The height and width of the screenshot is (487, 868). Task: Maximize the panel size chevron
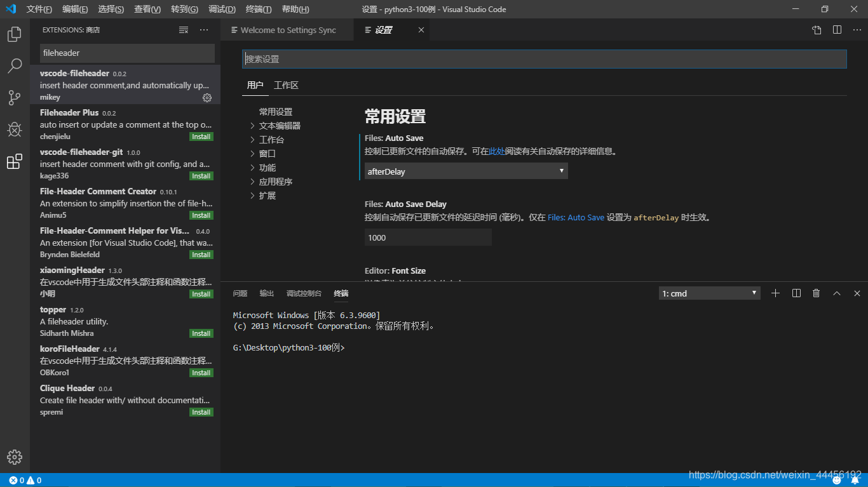(837, 293)
